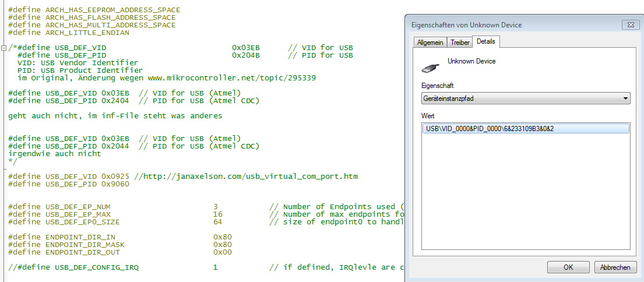
Task: Click the 'irgendwie auch nicht' comment line
Action: point(55,153)
